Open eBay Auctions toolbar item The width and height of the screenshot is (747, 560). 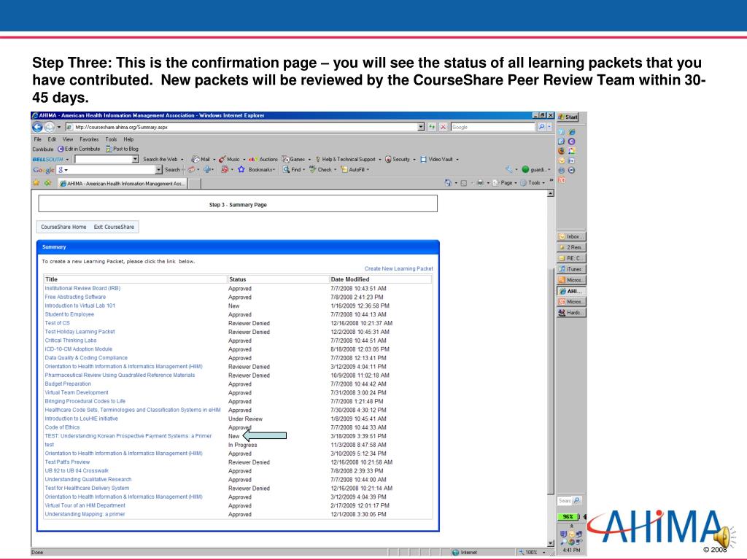point(263,160)
